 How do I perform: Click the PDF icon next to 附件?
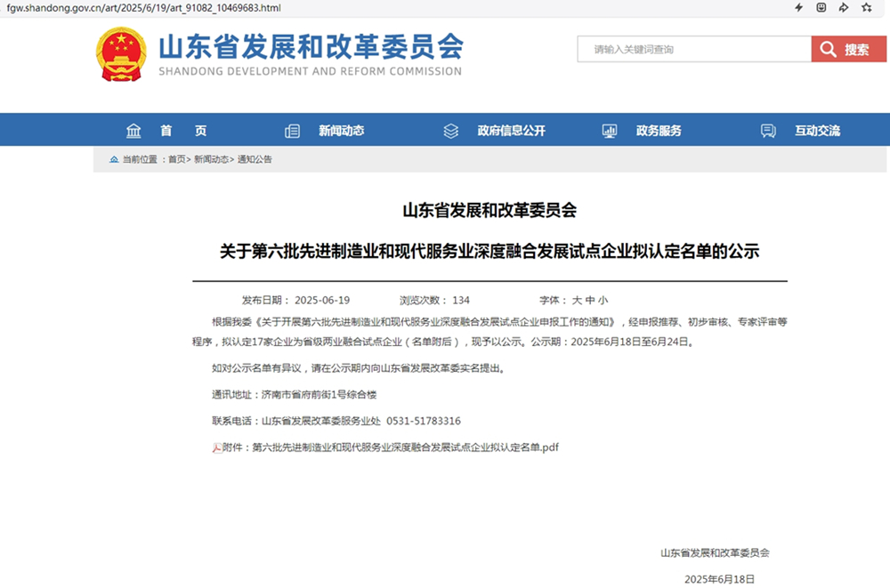(x=216, y=447)
